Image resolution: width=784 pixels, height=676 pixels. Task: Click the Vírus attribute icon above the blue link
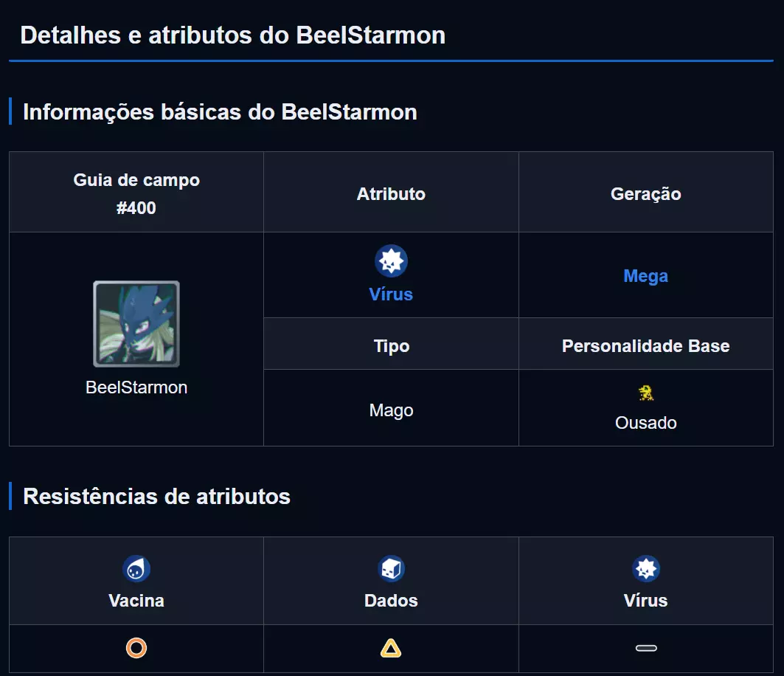(x=391, y=261)
